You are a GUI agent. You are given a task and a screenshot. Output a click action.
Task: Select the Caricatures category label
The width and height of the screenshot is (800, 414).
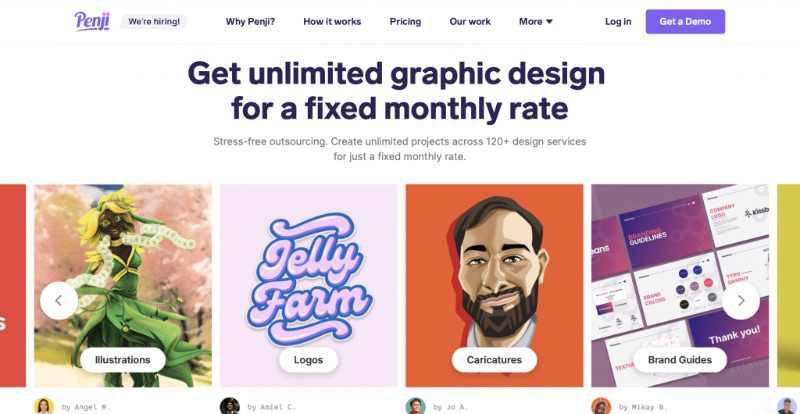coord(494,360)
